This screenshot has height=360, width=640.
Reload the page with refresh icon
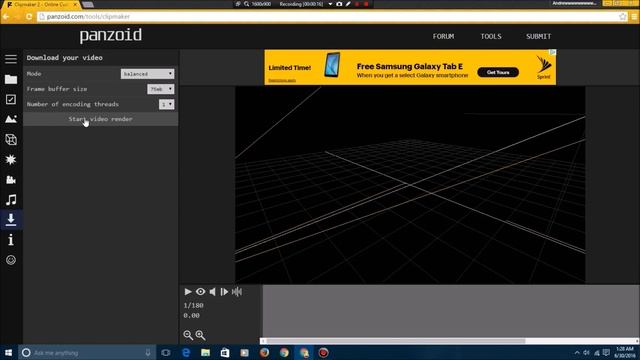click(29, 17)
